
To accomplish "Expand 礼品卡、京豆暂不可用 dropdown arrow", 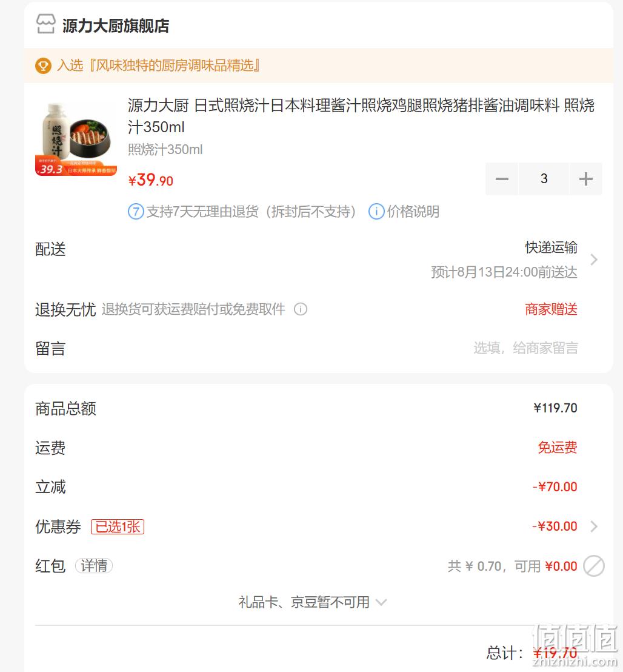I will (x=381, y=603).
